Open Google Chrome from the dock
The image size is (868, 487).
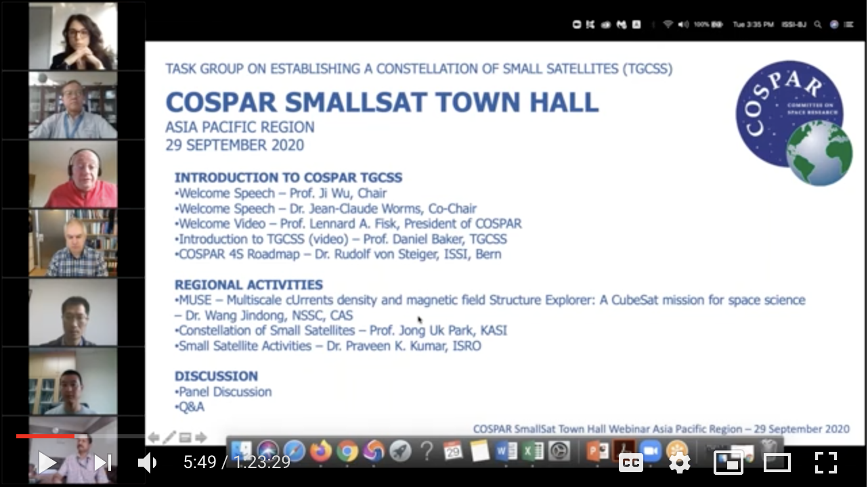pos(347,450)
